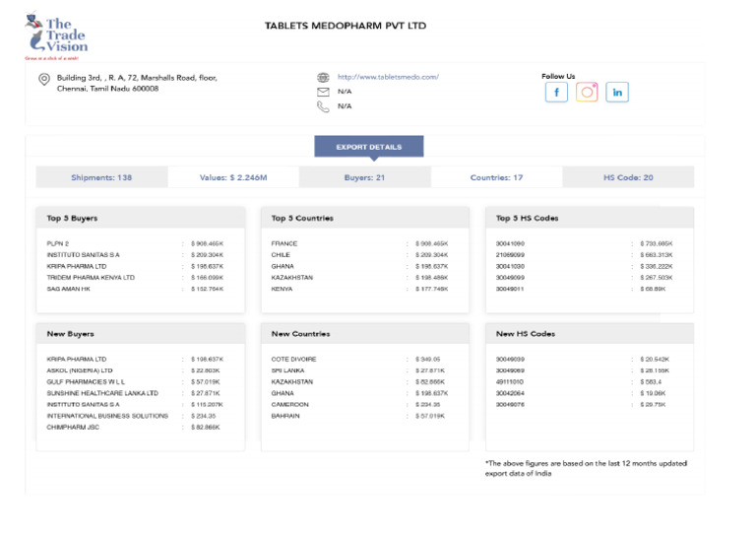The width and height of the screenshot is (756, 535).
Task: Click the website globe icon
Action: click(323, 77)
